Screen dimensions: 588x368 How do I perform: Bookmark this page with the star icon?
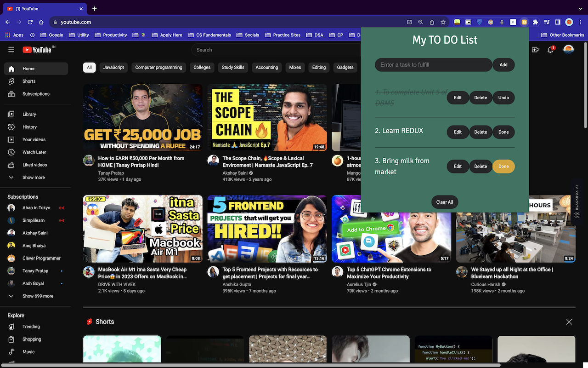(443, 22)
